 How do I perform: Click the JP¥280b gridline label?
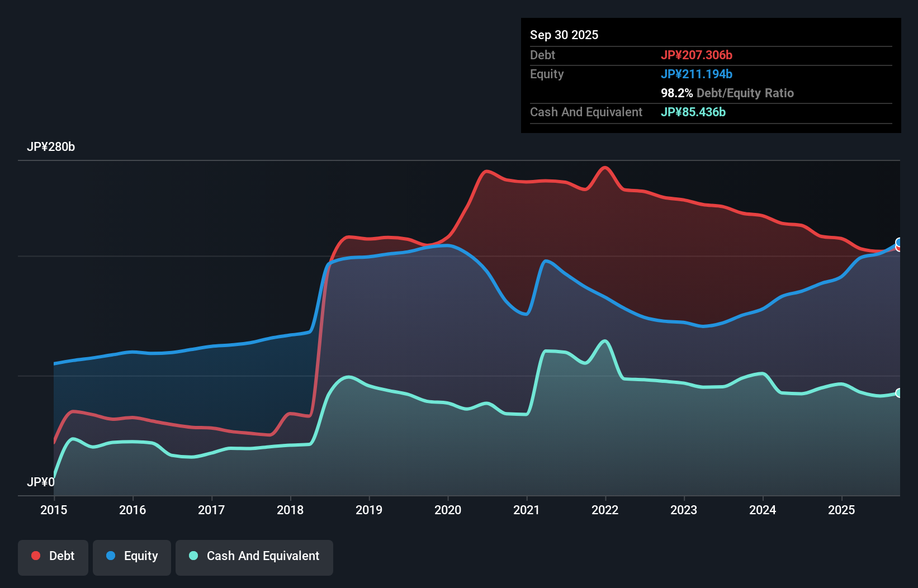tap(51, 147)
